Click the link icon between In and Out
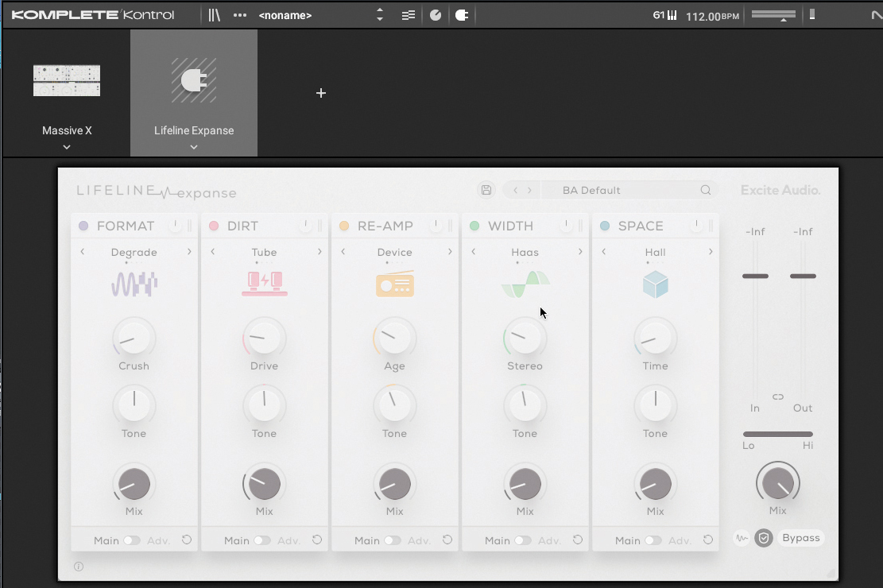 pyautogui.click(x=778, y=397)
